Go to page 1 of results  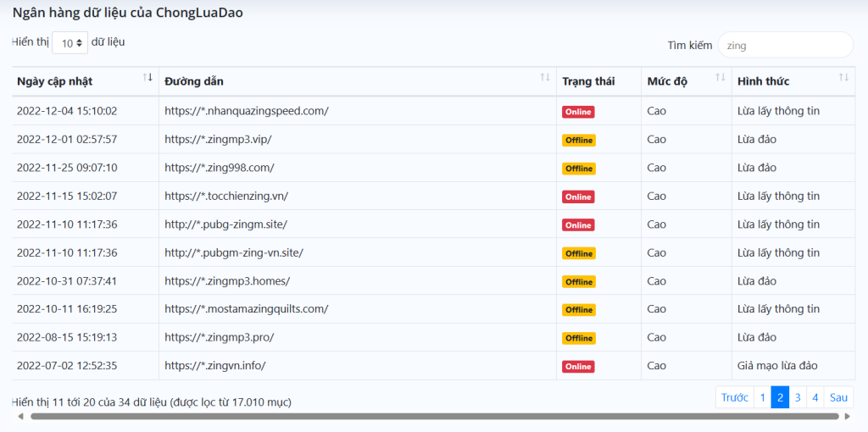coord(762,397)
